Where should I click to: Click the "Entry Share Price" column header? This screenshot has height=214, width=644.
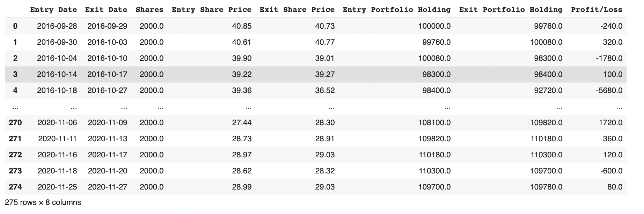coord(212,10)
